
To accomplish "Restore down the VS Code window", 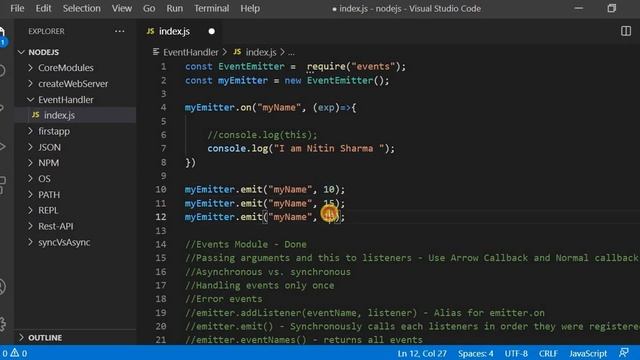I will coord(611,8).
